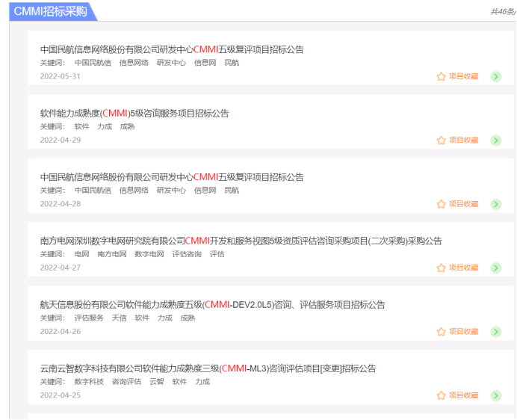
Task: Open green arrow for 2022-04-27 tender
Action: (x=496, y=268)
